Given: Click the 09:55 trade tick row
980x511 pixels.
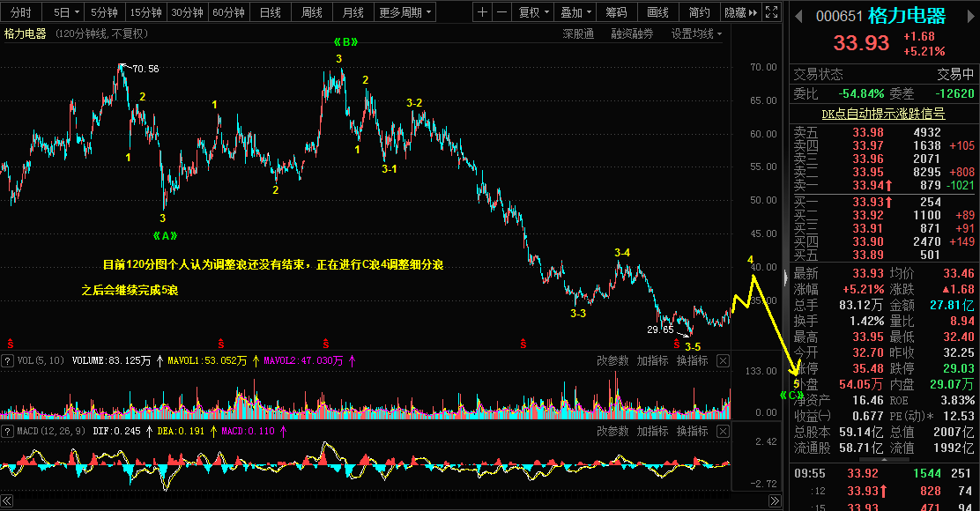Looking at the screenshot, I should [884, 473].
